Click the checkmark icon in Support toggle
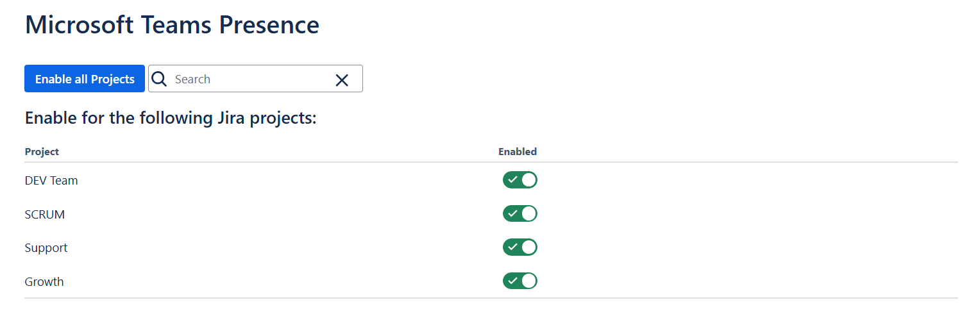The image size is (980, 316). point(512,247)
